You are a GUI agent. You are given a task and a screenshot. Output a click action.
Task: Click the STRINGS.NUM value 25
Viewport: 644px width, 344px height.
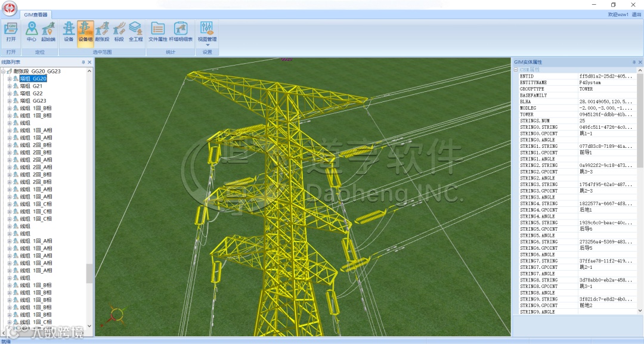click(582, 120)
